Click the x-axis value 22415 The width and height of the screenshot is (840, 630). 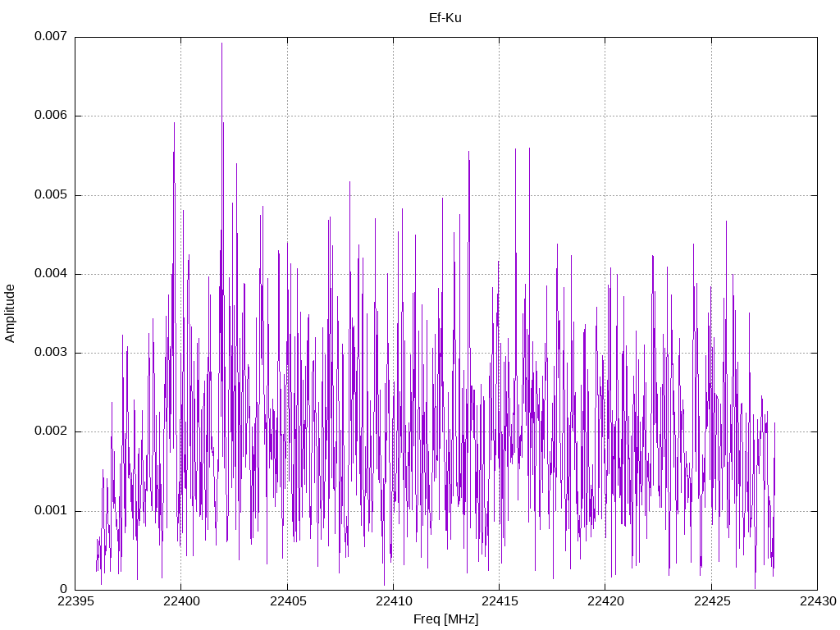pos(500,601)
